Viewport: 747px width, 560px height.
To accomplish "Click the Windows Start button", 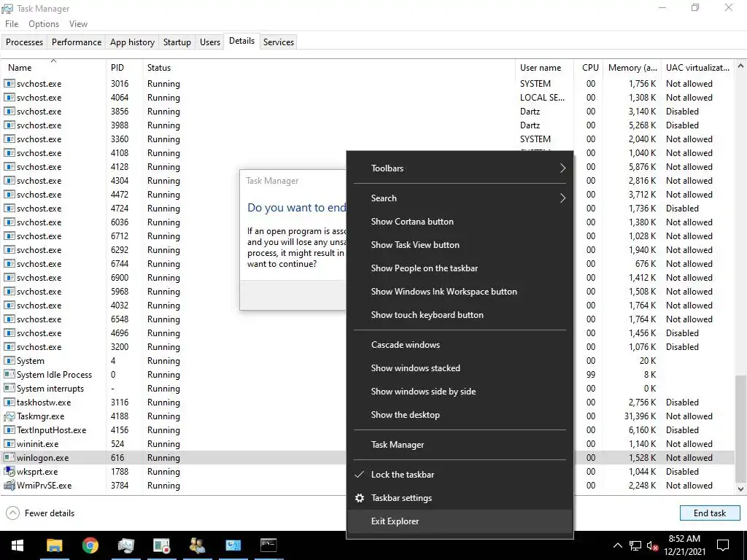I will pyautogui.click(x=18, y=545).
